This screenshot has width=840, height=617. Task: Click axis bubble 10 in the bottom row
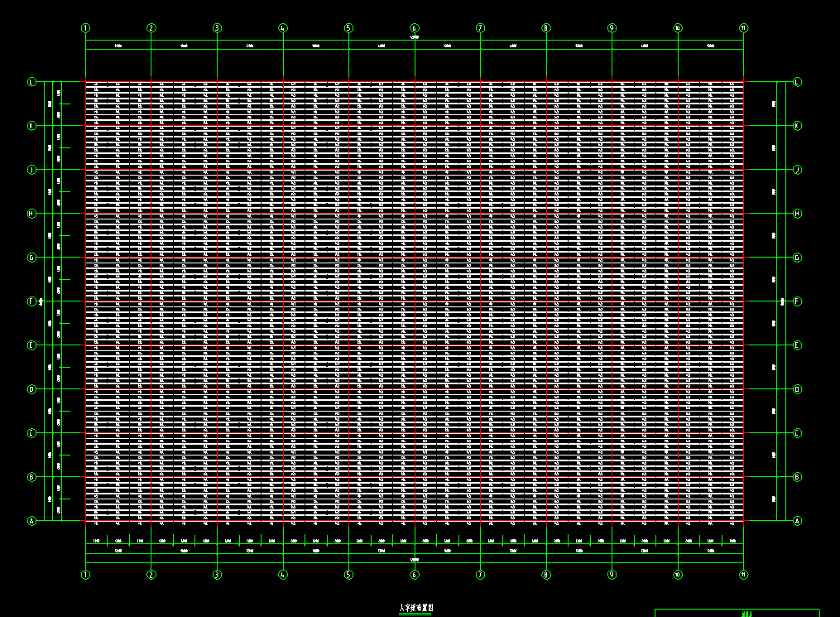point(678,575)
